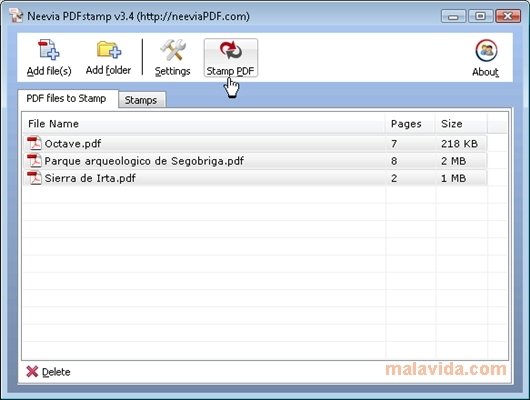Open the Add folder icon
This screenshot has width=530, height=400.
click(x=109, y=50)
